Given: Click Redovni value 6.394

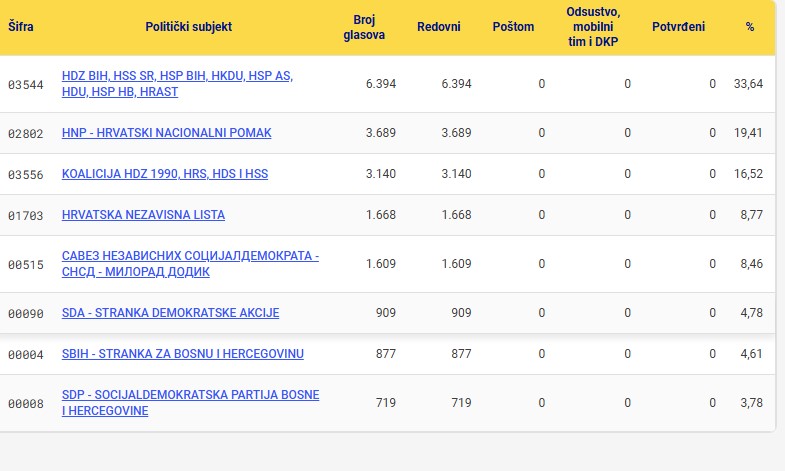Looking at the screenshot, I should (456, 84).
